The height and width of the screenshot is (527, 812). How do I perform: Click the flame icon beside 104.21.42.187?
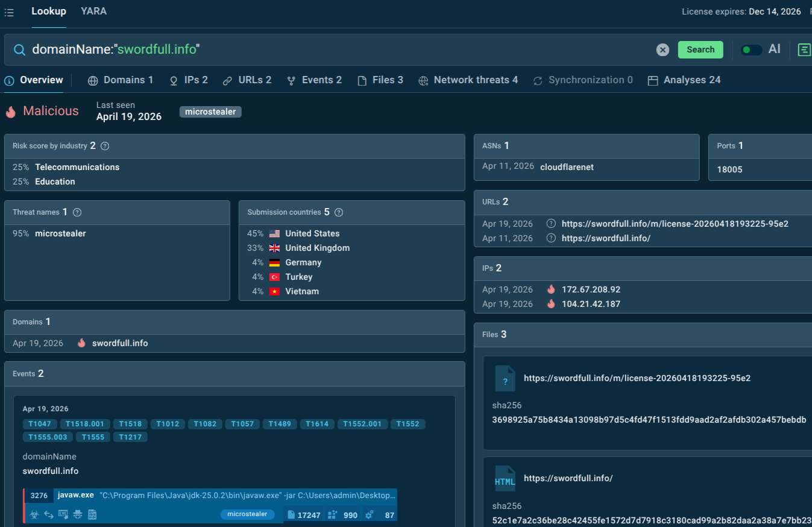[x=551, y=304]
